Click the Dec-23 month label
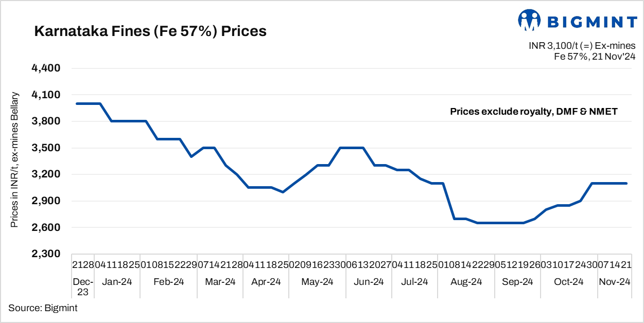This screenshot has height=323, width=644. [83, 286]
